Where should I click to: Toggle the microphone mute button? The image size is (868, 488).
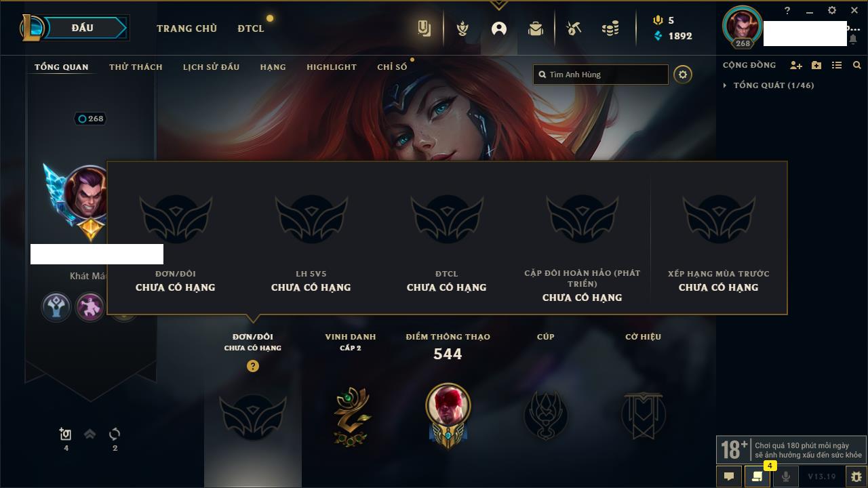click(785, 476)
